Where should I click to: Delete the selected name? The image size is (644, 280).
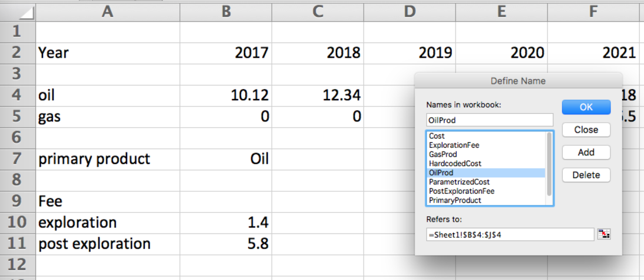[586, 174]
